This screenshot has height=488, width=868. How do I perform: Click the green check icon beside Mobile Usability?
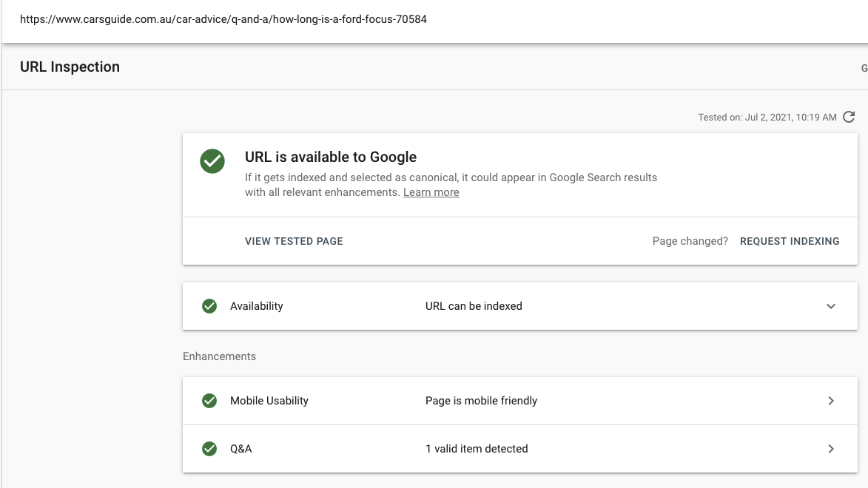tap(209, 401)
